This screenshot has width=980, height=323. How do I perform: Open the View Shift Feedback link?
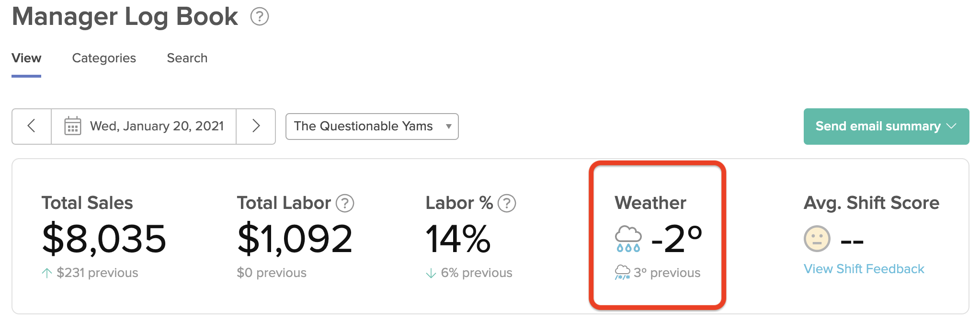pos(864,269)
